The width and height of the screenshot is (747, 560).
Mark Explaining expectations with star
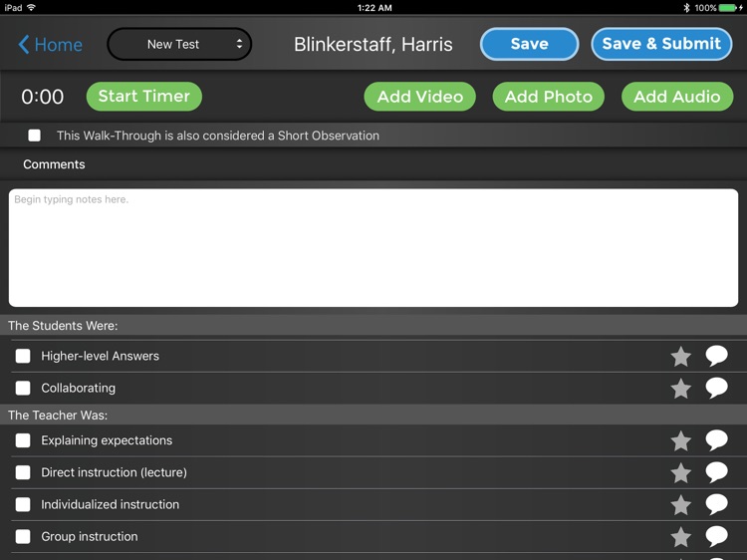(681, 440)
